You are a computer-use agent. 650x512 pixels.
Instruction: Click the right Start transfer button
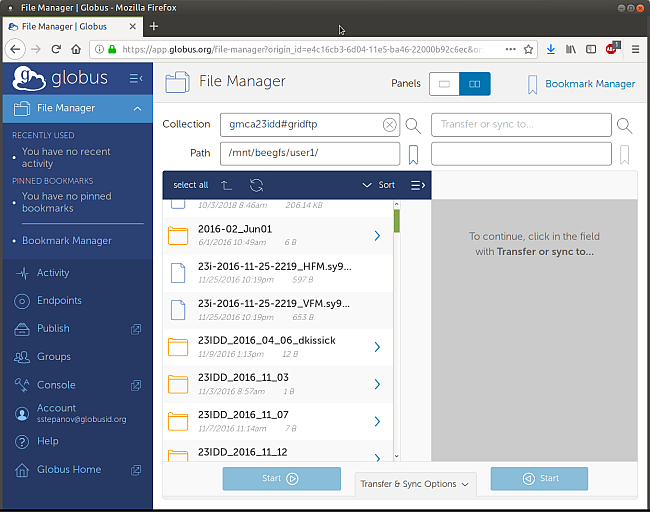tap(539, 479)
